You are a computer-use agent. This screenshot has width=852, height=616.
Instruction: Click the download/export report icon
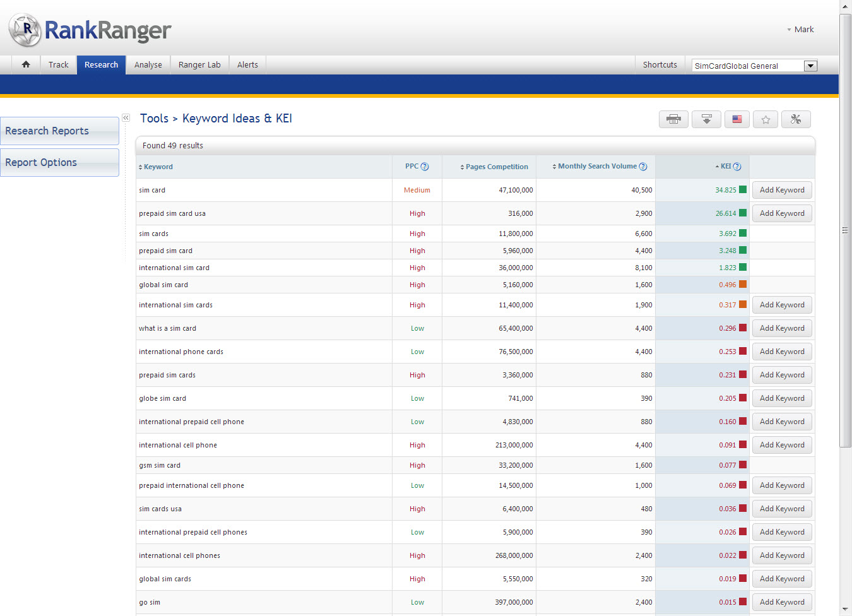706,119
